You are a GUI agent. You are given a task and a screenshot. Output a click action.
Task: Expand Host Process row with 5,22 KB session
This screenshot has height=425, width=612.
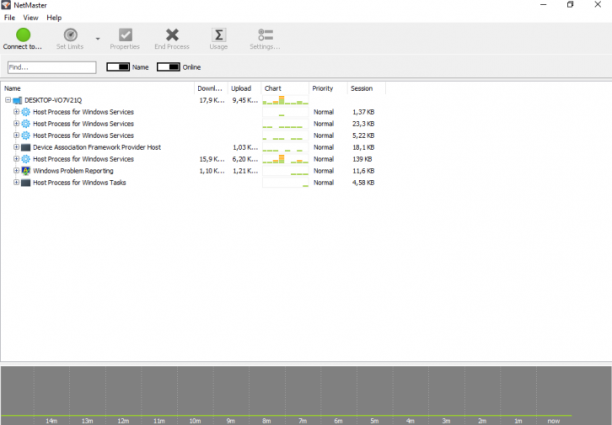pos(16,135)
